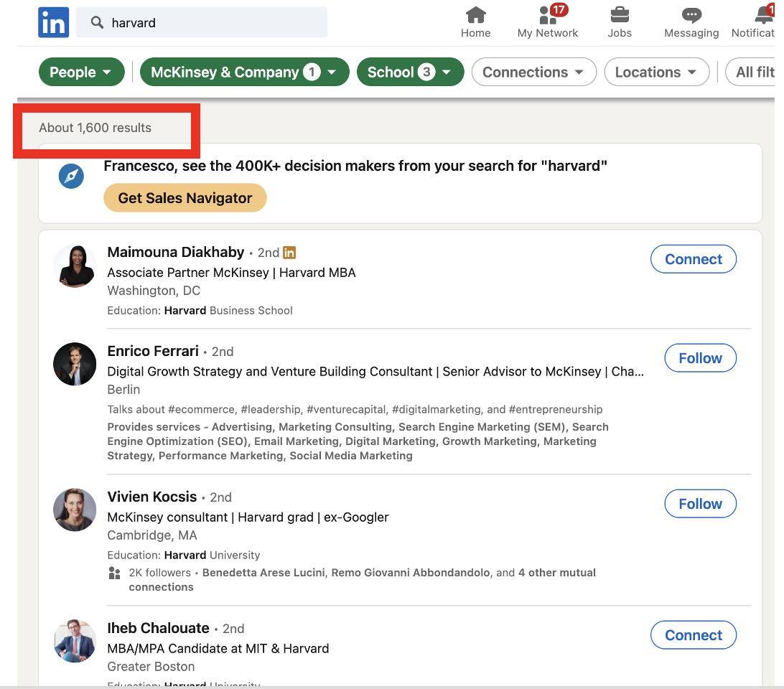Viewport: 784px width, 689px height.
Task: Click 'MBA/MPA Candidate at MIT & Harvard' headline
Action: point(218,649)
